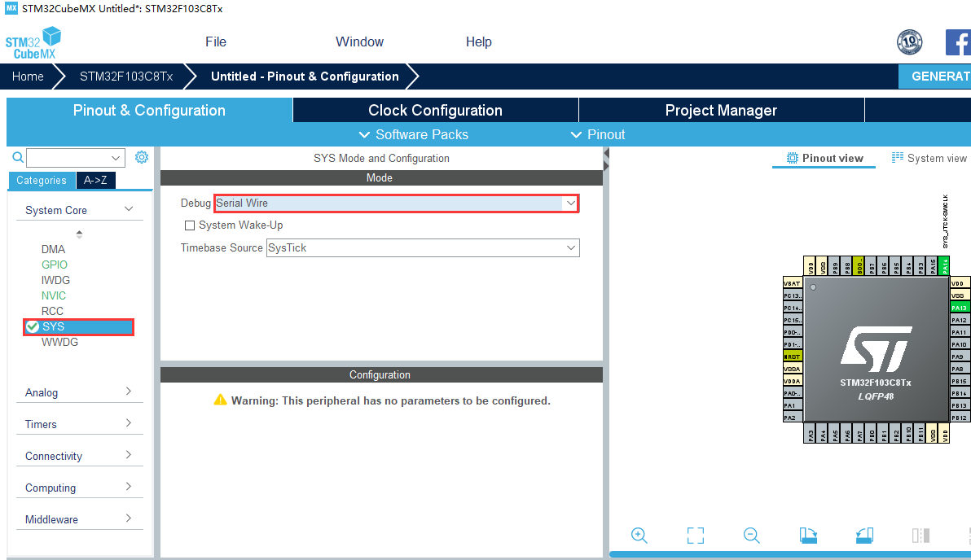
Task: Expand the Connectivity category
Action: point(129,455)
